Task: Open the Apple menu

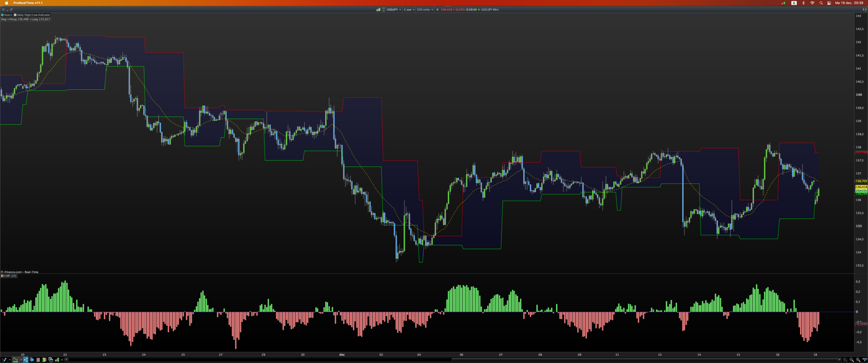Action: (x=6, y=3)
